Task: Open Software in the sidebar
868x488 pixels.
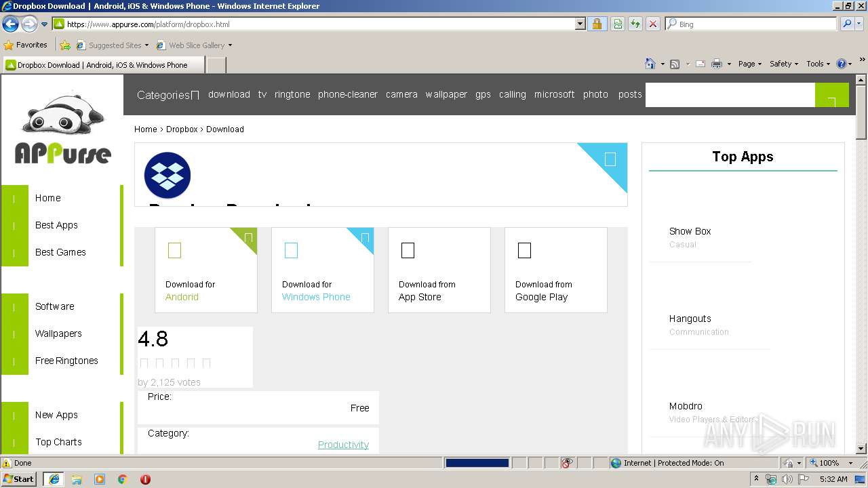Action: click(x=54, y=306)
